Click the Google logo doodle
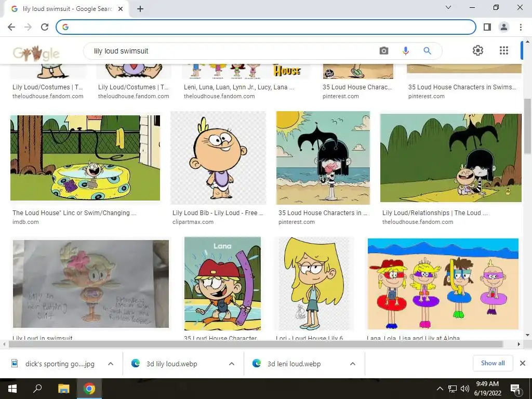The width and height of the screenshot is (532, 399). click(x=36, y=53)
